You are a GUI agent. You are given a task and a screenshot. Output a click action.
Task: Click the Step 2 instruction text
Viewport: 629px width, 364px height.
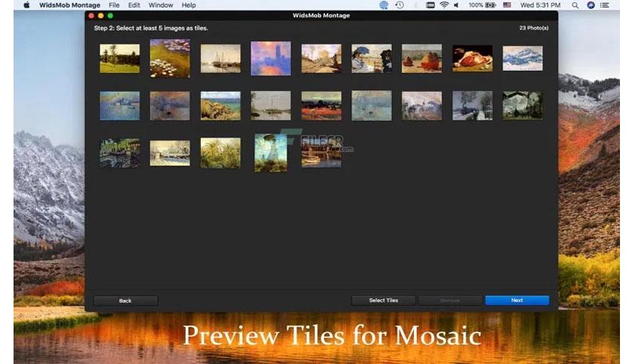(150, 28)
